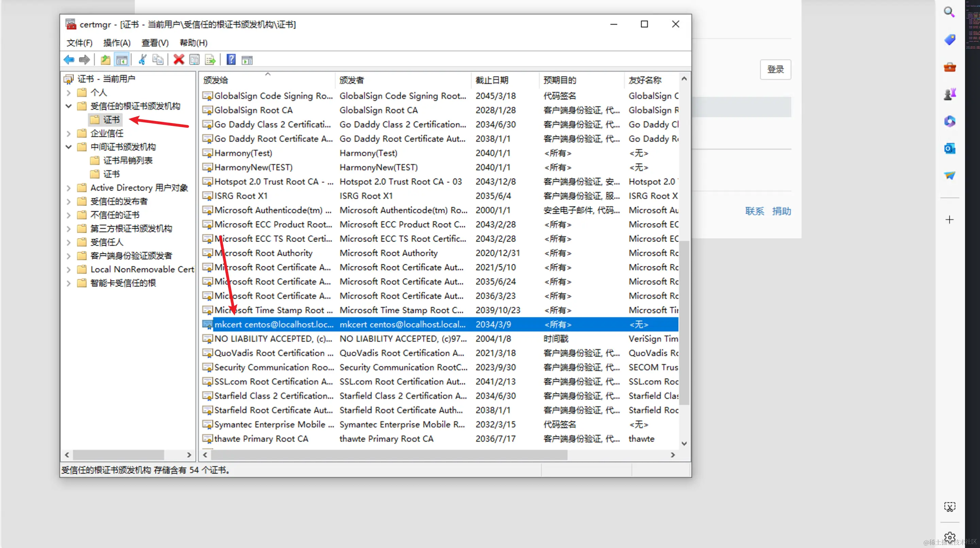Click the red Delete X toolbar icon

pos(179,60)
